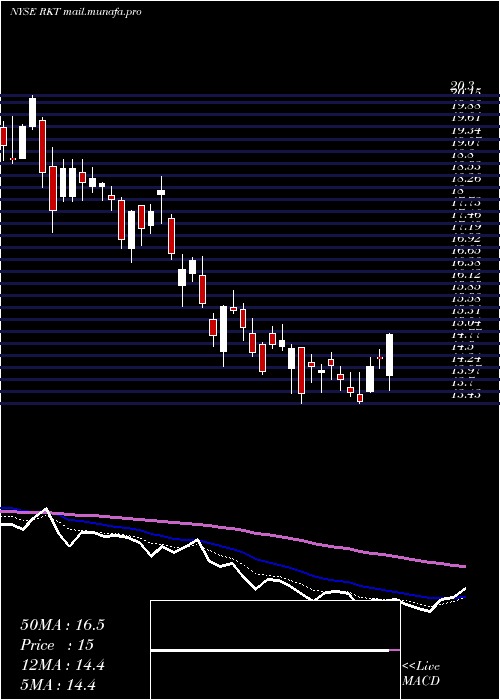Image resolution: width=500 pixels, height=700 pixels.
Task: Select the 17.46 price axis label
Action: tap(465, 215)
